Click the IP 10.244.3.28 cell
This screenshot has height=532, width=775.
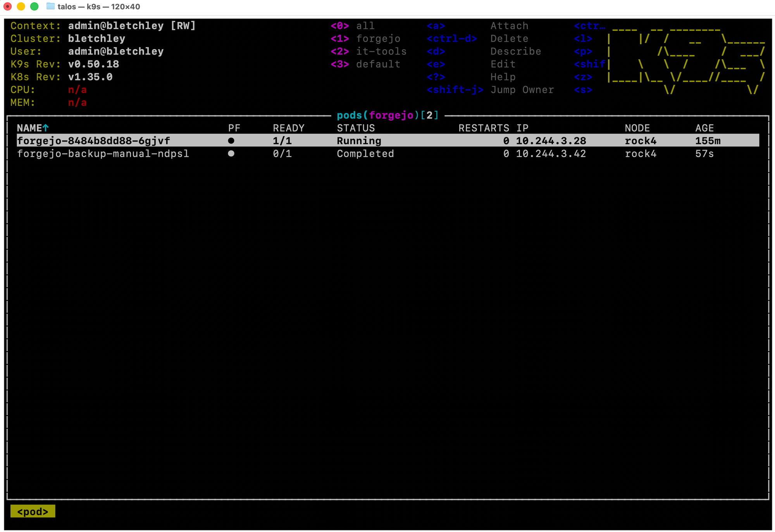pyautogui.click(x=551, y=141)
